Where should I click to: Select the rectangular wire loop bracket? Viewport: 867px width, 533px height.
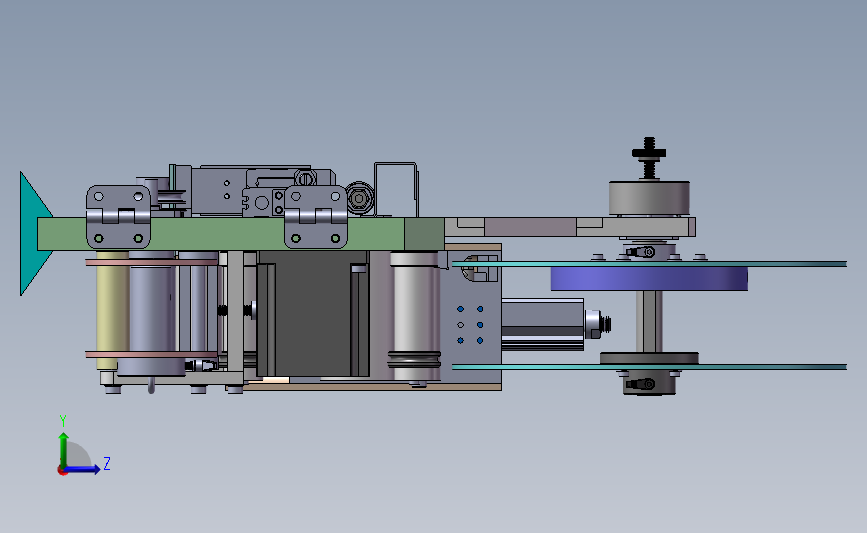pyautogui.click(x=396, y=190)
